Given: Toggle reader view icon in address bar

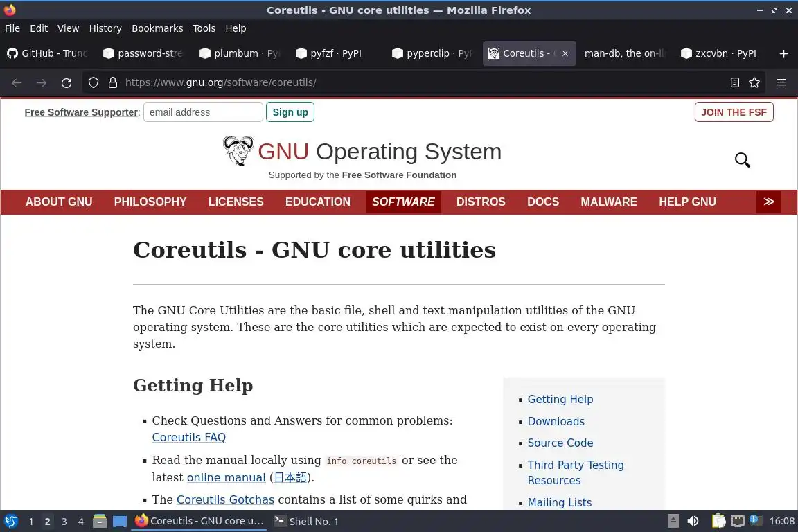Looking at the screenshot, I should [x=734, y=82].
